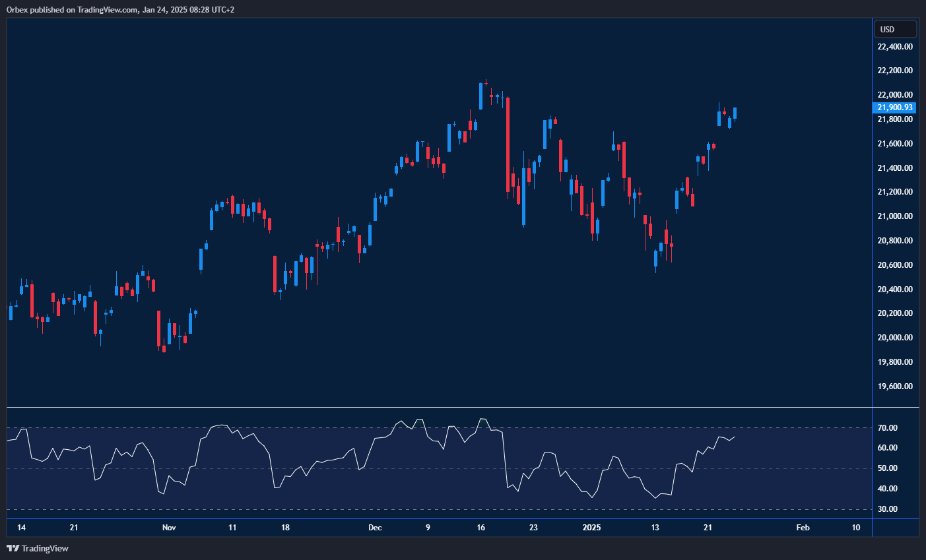Screen dimensions: 926x560
Task: Click the 22,400.00 price axis label
Action: click(x=895, y=47)
